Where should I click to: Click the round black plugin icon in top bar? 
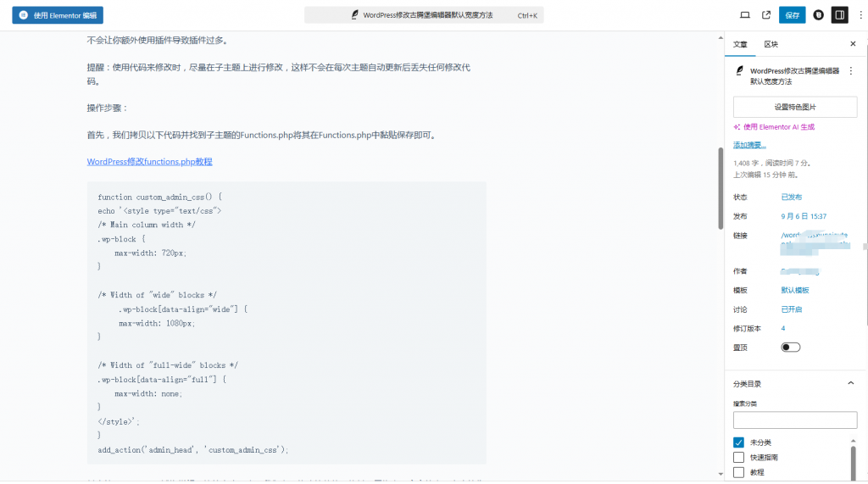(818, 15)
